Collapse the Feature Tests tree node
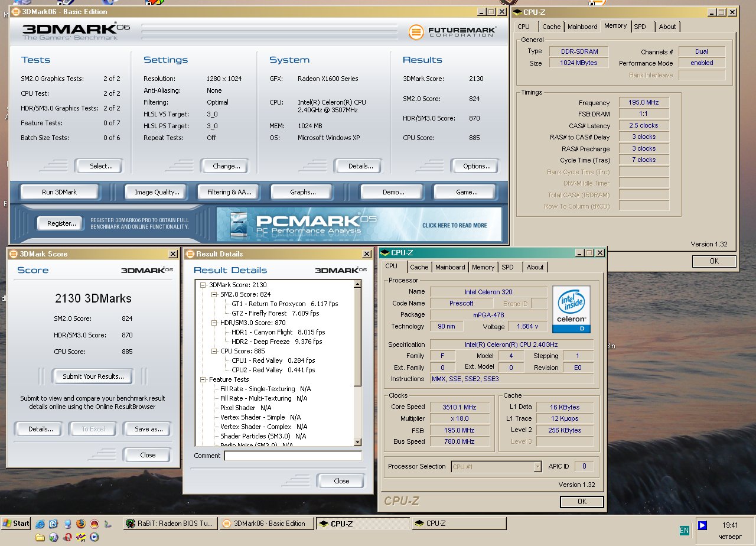This screenshot has width=756, height=546. point(203,379)
